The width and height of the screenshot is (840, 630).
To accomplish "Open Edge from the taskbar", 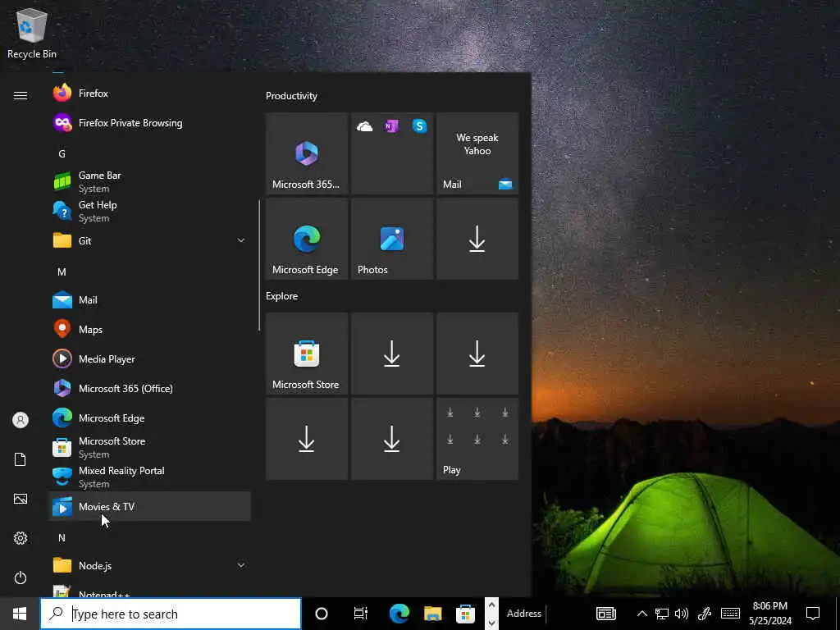I will tap(399, 614).
